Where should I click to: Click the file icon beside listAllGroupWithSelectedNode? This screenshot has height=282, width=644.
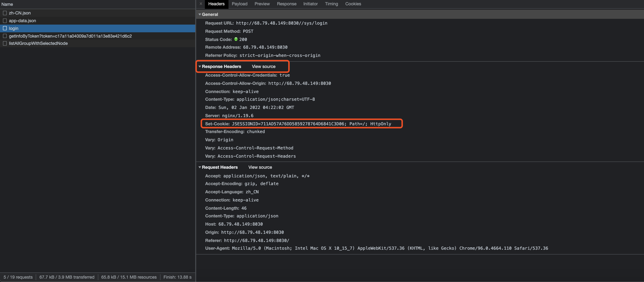tap(5, 43)
